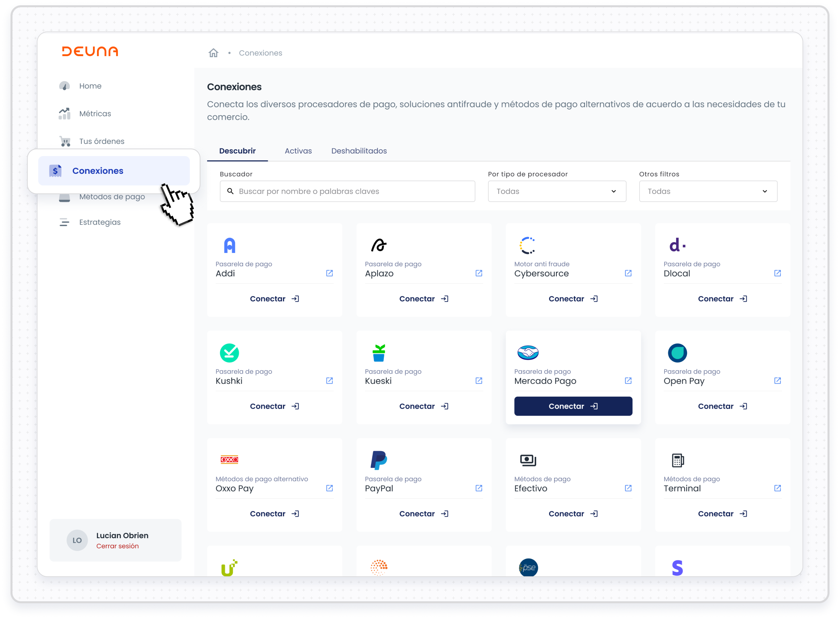Open Addi external link icon

click(330, 273)
